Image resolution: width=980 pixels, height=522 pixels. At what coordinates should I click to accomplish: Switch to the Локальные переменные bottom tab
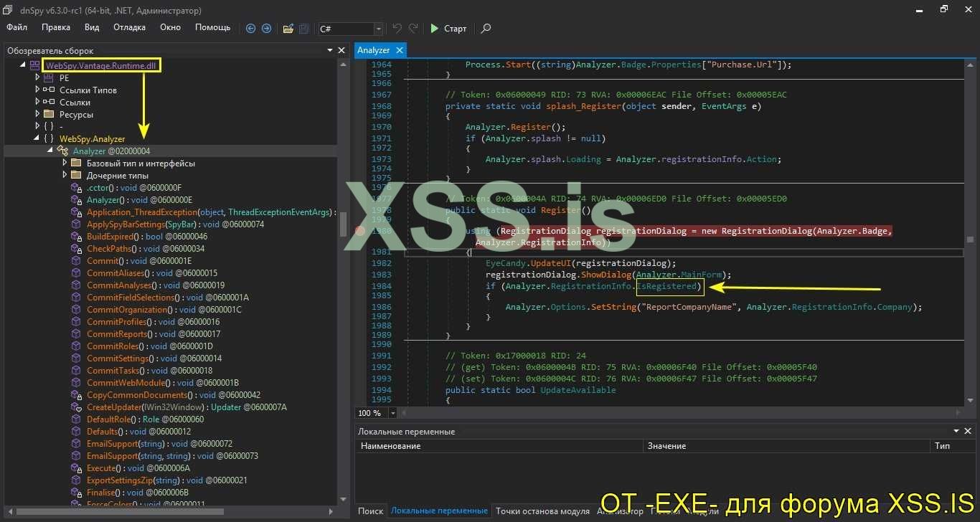tap(439, 511)
